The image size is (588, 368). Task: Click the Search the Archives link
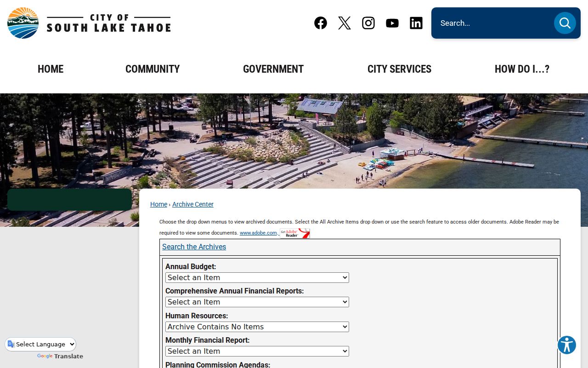tap(194, 247)
